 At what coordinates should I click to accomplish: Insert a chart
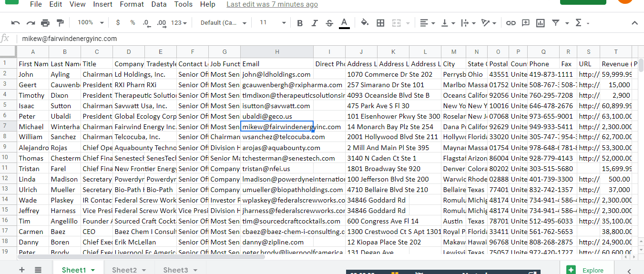(x=540, y=23)
